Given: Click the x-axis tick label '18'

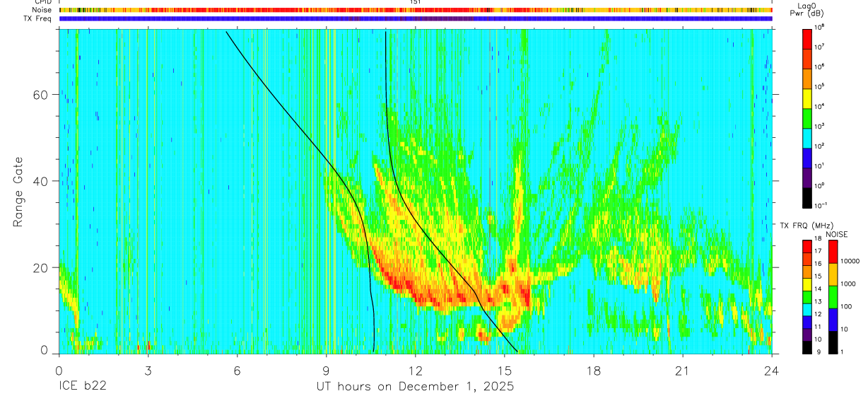Looking at the screenshot, I should pyautogui.click(x=594, y=371).
